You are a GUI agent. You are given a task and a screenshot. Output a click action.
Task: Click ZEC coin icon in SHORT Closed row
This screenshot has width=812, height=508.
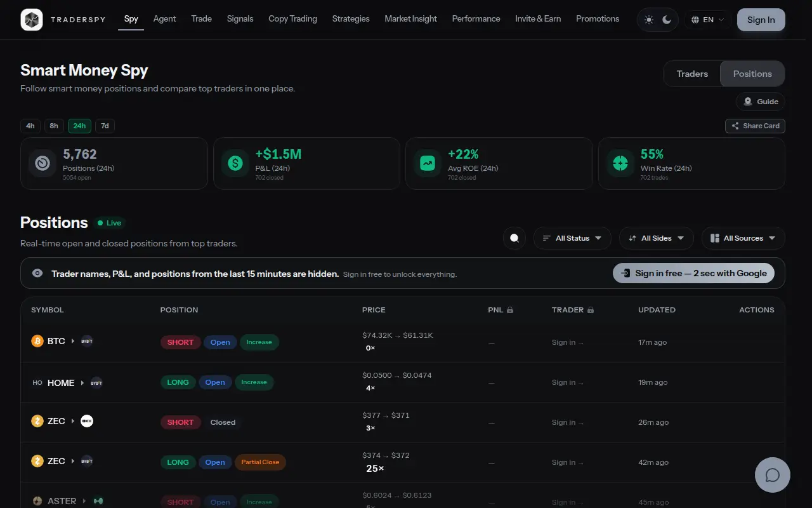(x=37, y=421)
